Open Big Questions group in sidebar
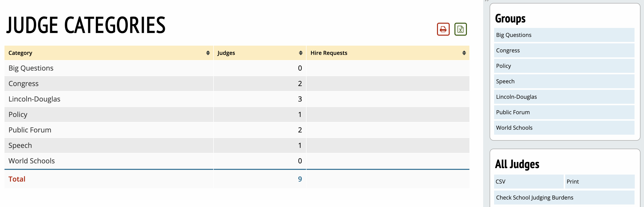Viewport: 644px width, 207px height. (x=564, y=35)
